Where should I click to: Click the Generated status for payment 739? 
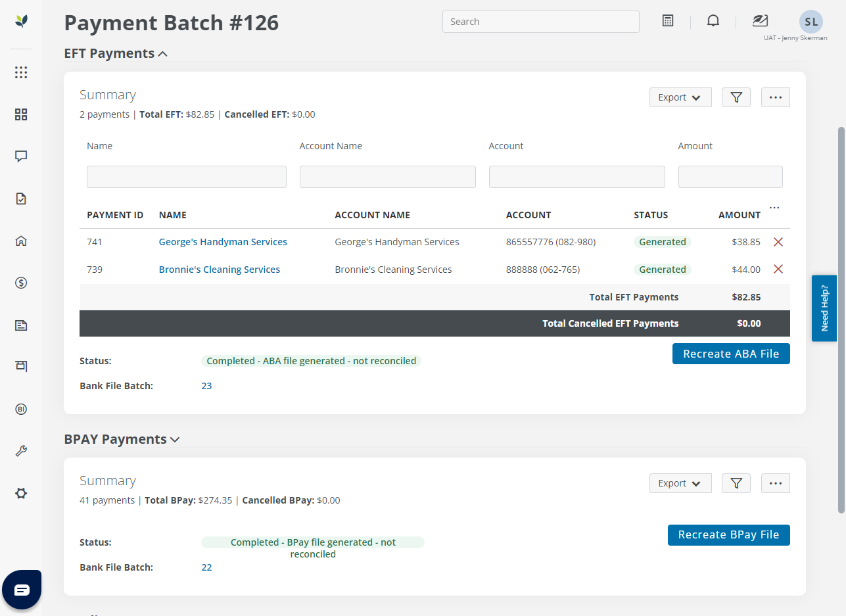[663, 270]
